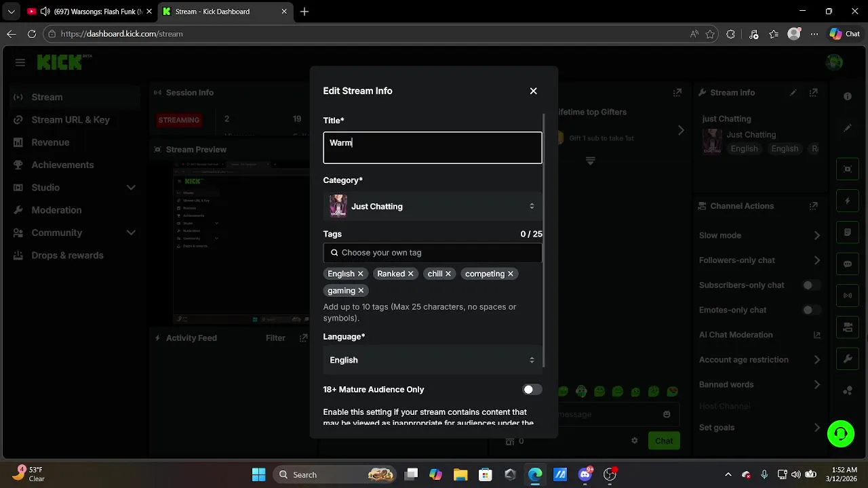Toggle Subscribers-only chat

pyautogui.click(x=812, y=285)
